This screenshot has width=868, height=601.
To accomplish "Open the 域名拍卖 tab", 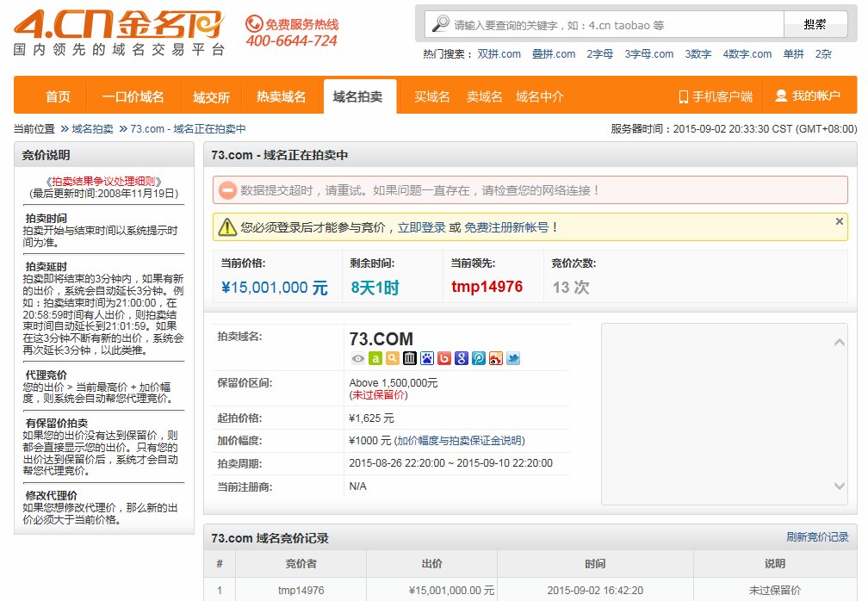I will click(x=358, y=96).
